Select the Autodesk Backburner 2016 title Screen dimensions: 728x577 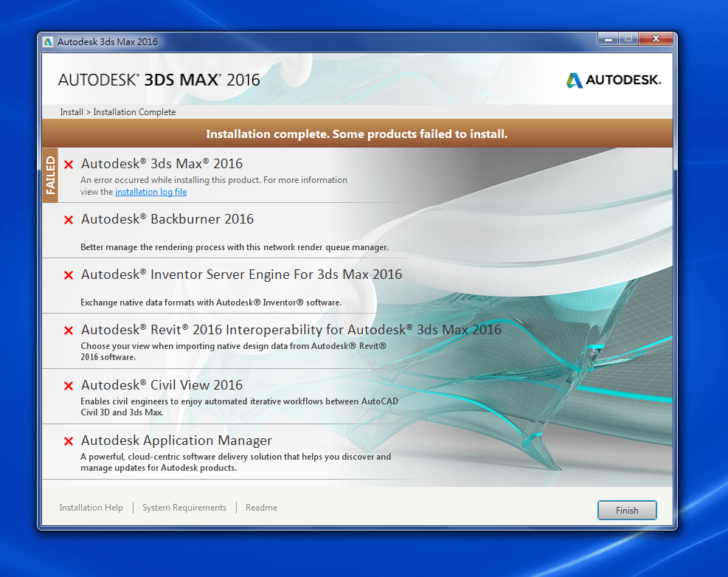[x=167, y=219]
